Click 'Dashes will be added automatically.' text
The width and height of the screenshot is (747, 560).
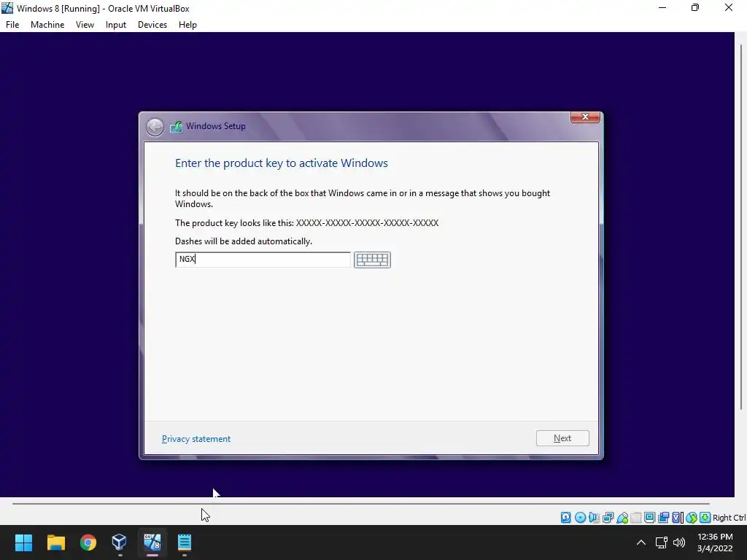[244, 241]
